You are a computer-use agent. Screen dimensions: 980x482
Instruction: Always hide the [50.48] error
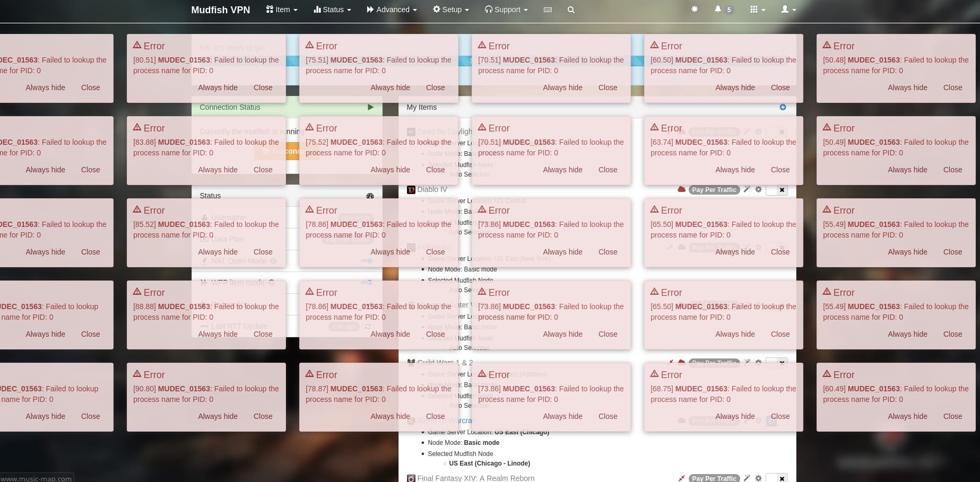[x=907, y=87]
